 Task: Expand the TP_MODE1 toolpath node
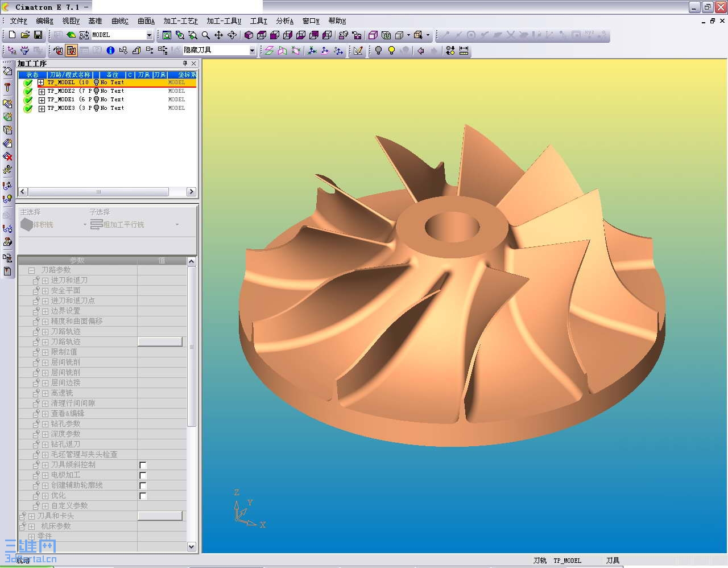tap(42, 100)
